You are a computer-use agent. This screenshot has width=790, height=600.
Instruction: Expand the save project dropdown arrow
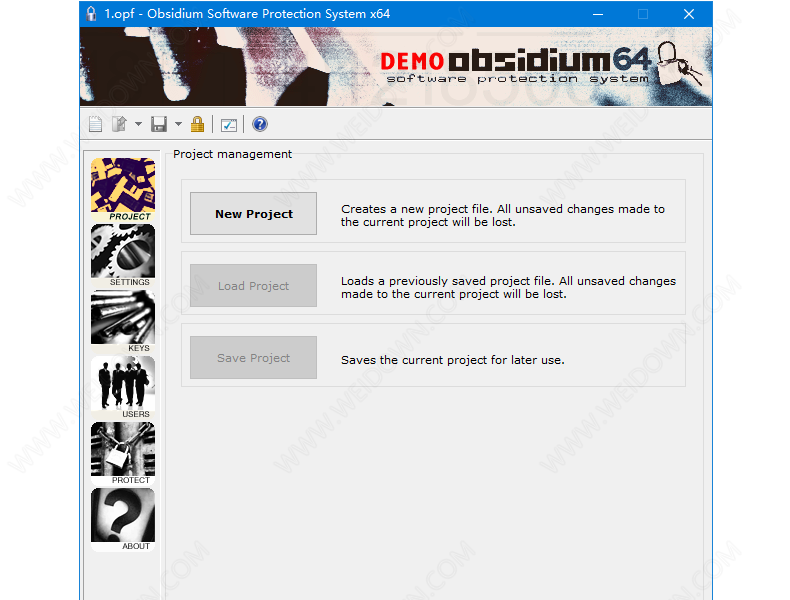point(178,124)
